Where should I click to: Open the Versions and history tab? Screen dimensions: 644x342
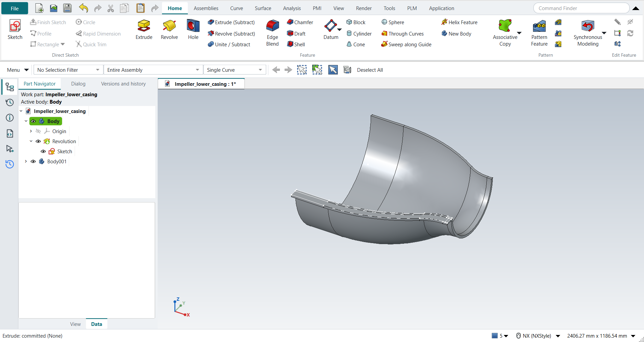tap(123, 84)
